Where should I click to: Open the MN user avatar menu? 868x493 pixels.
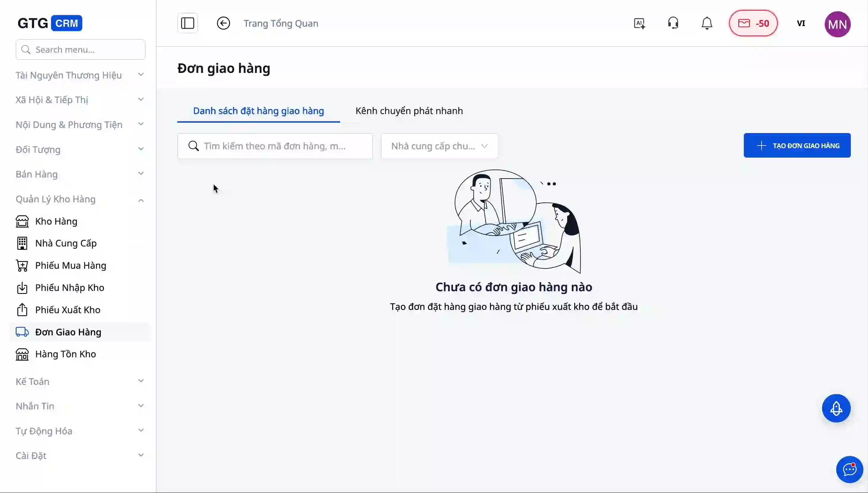pyautogui.click(x=837, y=24)
